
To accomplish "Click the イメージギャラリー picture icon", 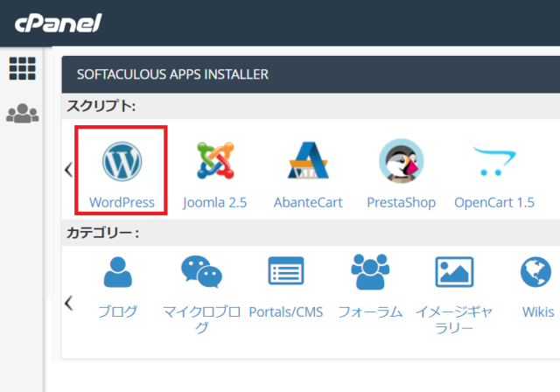I will click(454, 271).
